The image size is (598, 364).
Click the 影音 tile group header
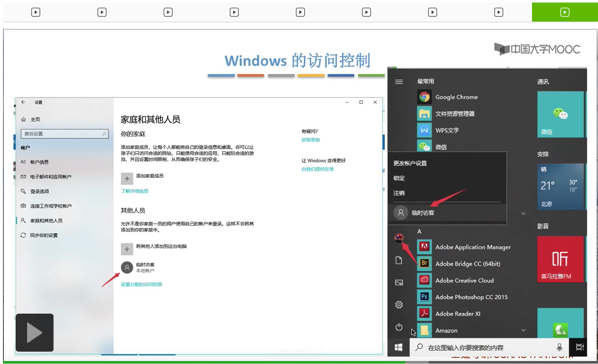tap(543, 226)
